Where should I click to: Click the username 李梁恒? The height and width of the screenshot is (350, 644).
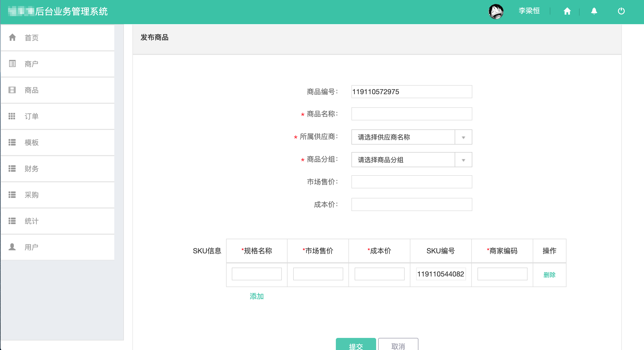point(529,11)
